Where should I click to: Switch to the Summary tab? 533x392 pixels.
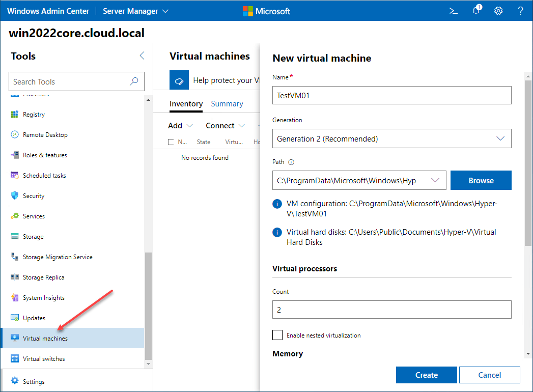coord(227,104)
